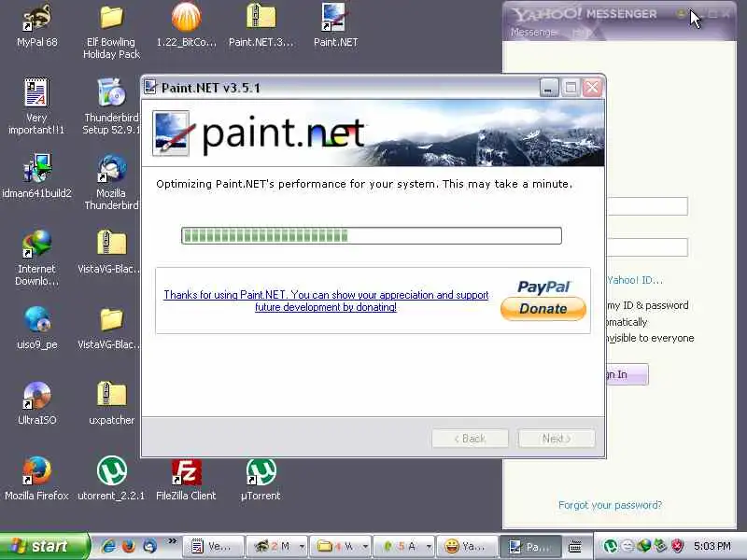Click the µTorrent system tray icon
Viewport: 747px width, 560px height.
point(610,546)
